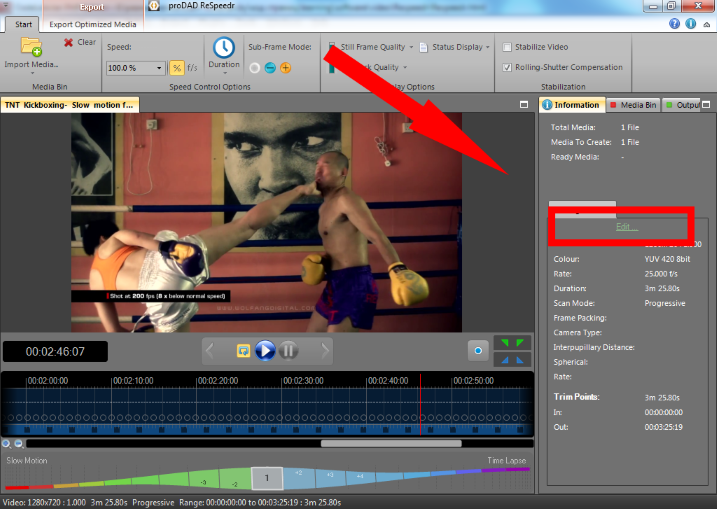Viewport: 717px width, 509px height.
Task: Go to the previous frame arrow
Action: tap(211, 350)
